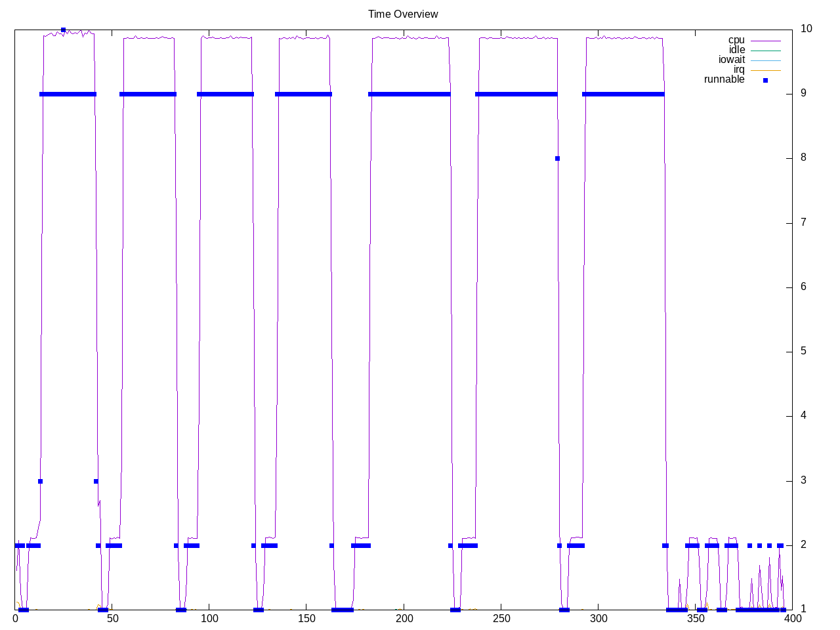Click the lone runnable point at value 8
This screenshot has width=840, height=630.
[557, 158]
